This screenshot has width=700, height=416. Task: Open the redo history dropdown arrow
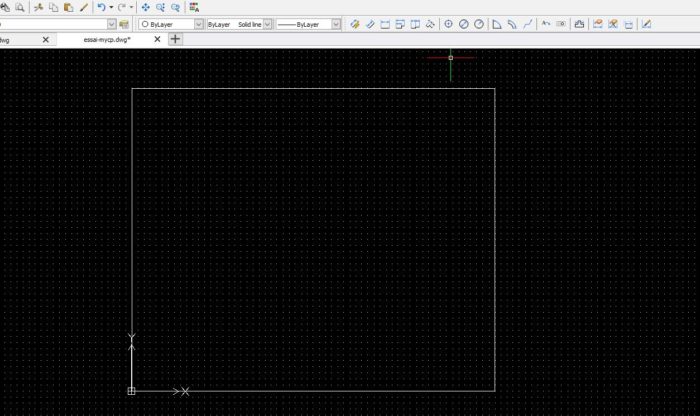point(131,7)
